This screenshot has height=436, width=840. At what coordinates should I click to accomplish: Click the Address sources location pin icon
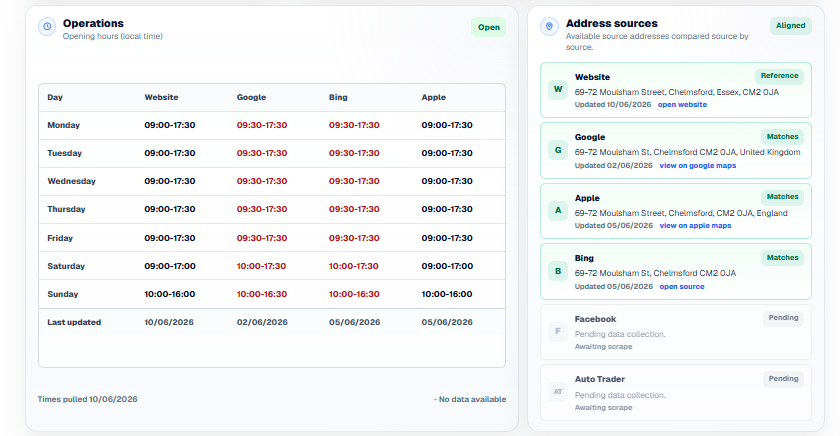(x=549, y=26)
